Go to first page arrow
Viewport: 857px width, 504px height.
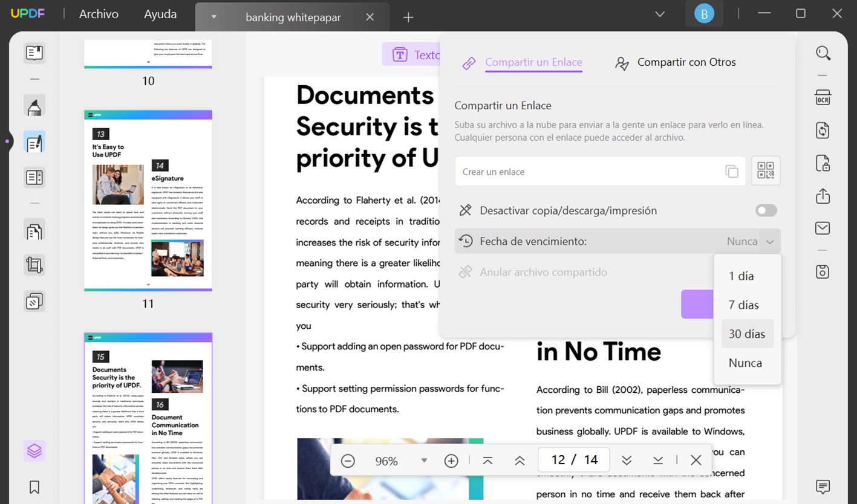(487, 460)
